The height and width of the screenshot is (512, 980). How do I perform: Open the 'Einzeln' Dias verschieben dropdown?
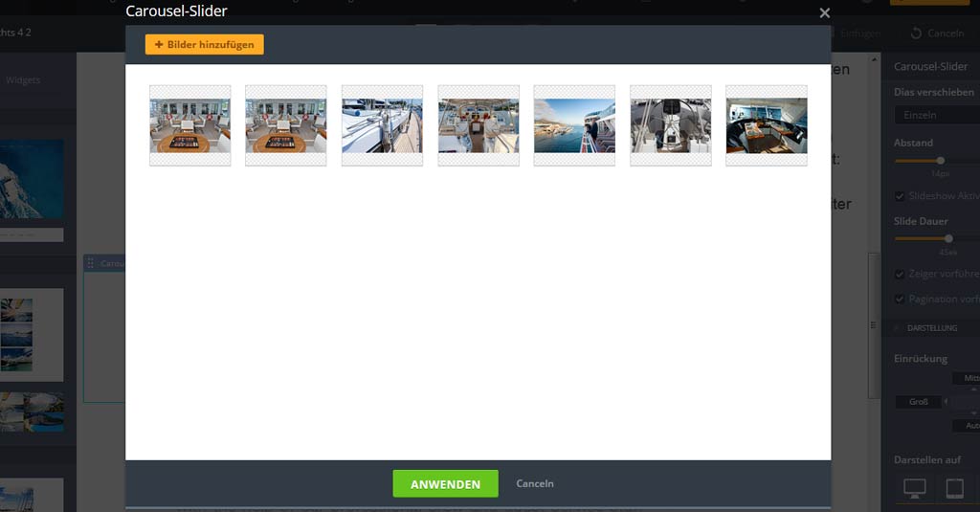(936, 115)
